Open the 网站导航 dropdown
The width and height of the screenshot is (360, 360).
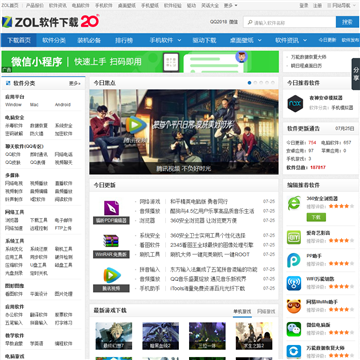[x=341, y=5]
